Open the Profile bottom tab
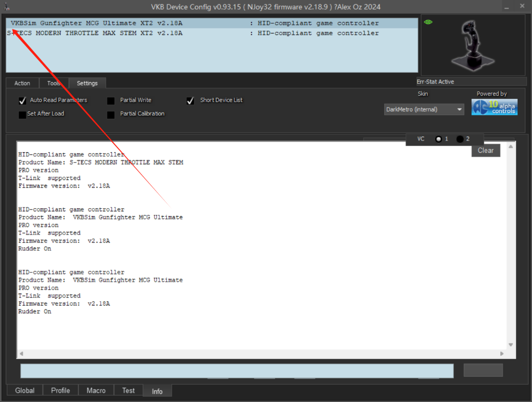This screenshot has height=402, width=532. pyautogui.click(x=60, y=390)
